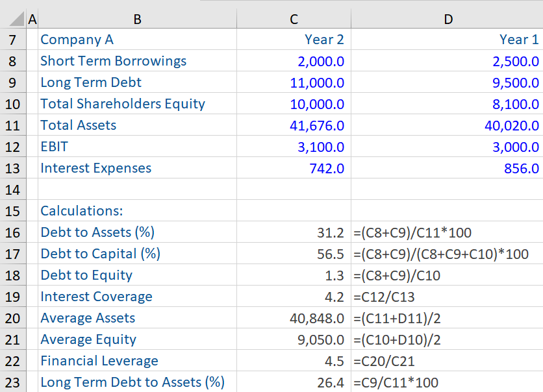Select row 14 header
Image resolution: width=543 pixels, height=392 pixels.
point(14,190)
